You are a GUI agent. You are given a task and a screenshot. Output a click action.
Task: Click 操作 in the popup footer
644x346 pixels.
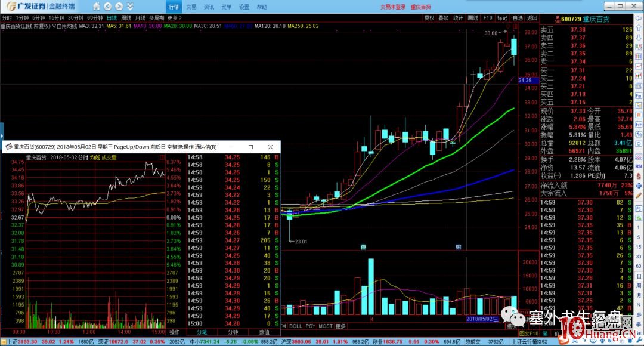pos(175,332)
